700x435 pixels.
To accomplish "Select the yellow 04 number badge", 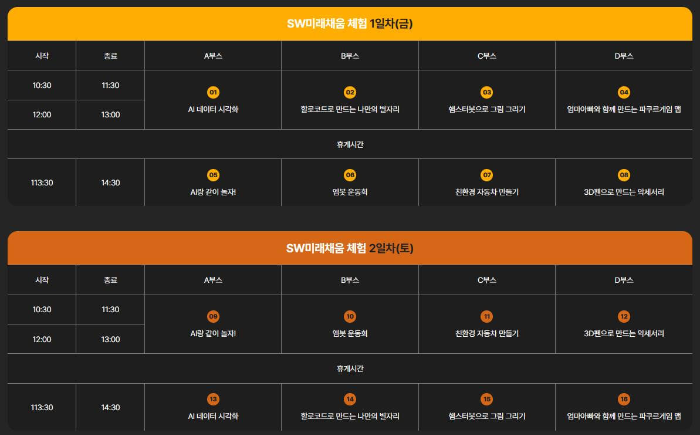I will pos(624,92).
